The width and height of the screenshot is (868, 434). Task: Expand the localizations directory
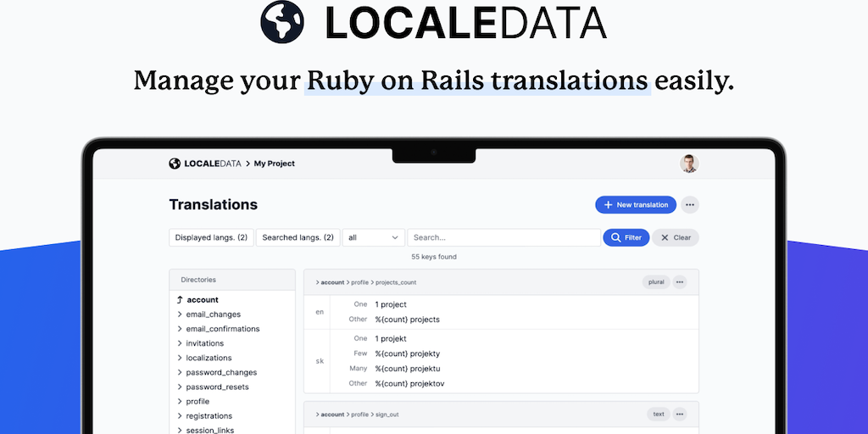[x=204, y=358]
